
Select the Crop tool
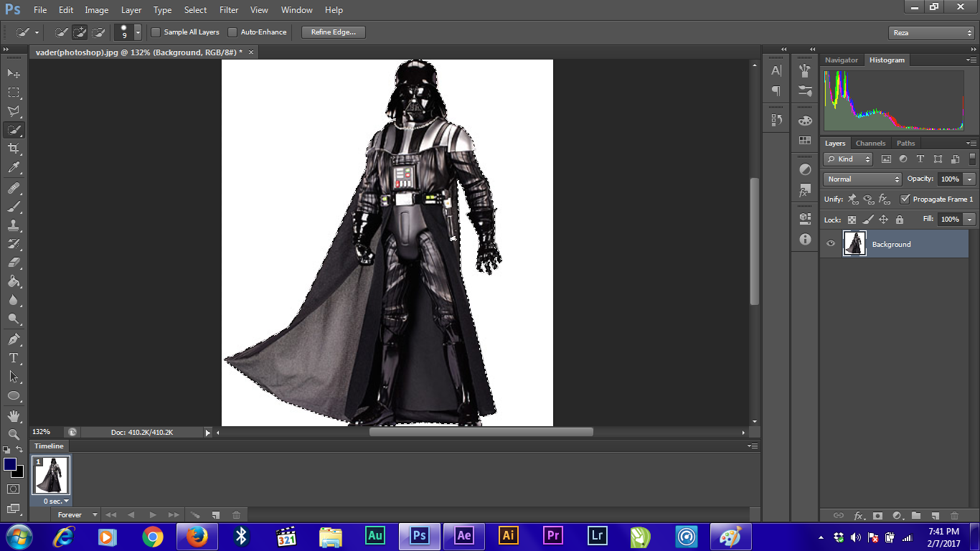[14, 149]
